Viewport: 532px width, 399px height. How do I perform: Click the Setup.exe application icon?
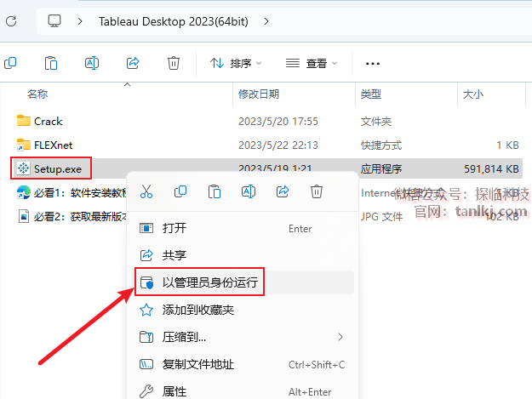coord(24,168)
